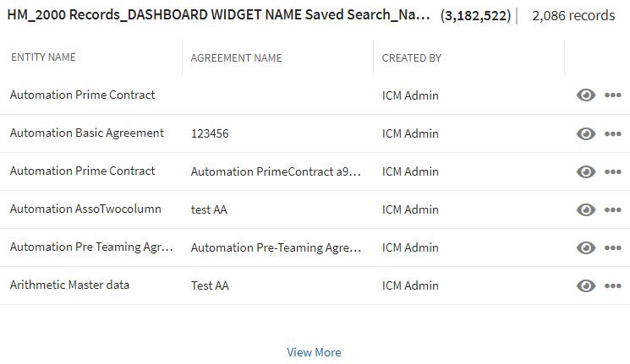Select the Arithmetic Master data entity cell
The image size is (630, 364).
pyautogui.click(x=69, y=285)
